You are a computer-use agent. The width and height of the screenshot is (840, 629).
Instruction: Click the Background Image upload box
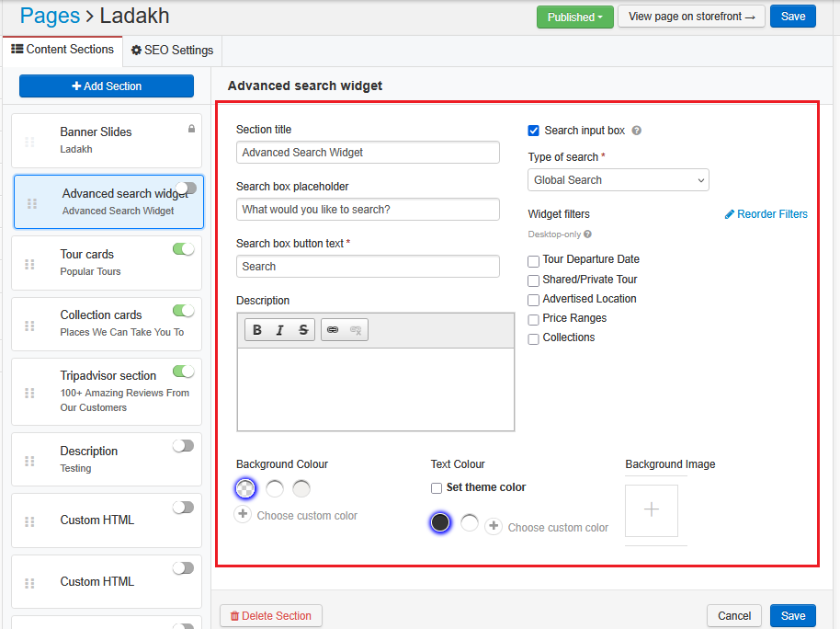pyautogui.click(x=652, y=510)
